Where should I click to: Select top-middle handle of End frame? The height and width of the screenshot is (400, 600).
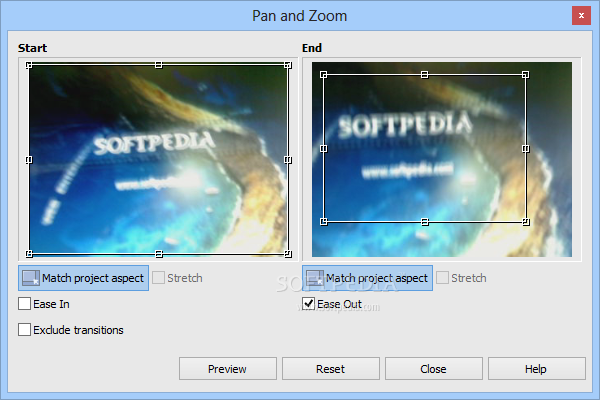pyautogui.click(x=424, y=75)
